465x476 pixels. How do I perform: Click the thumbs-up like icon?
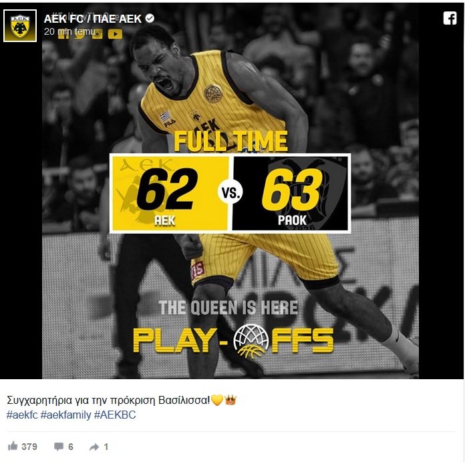point(13,447)
